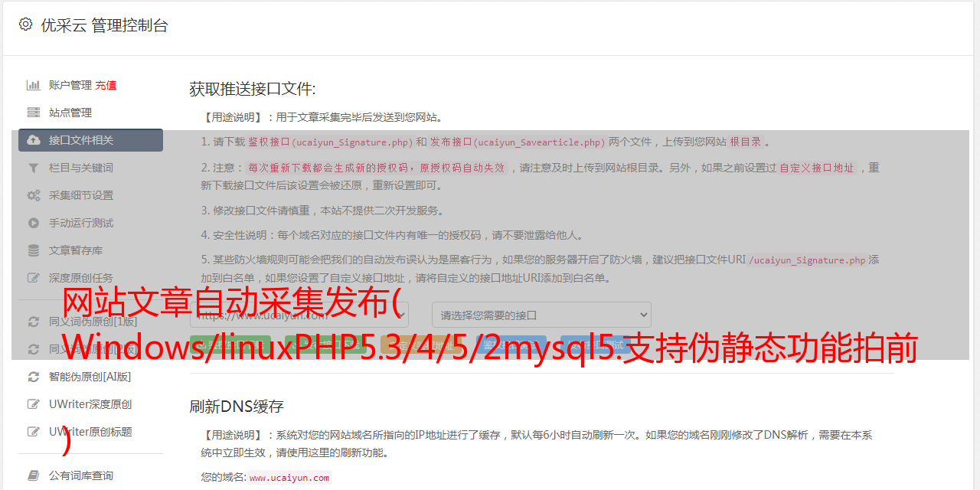Click the green 鉴权接口下载 button
The height and width of the screenshot is (490, 980).
pos(232,347)
